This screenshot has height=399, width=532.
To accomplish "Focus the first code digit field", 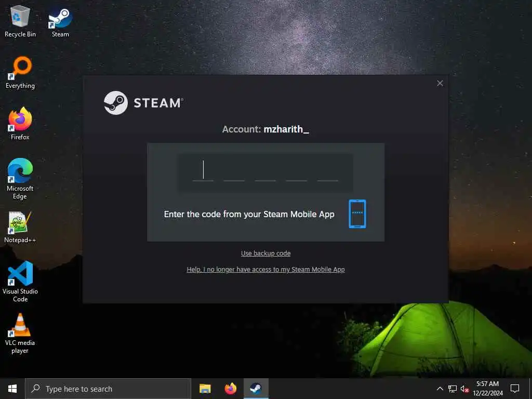I will click(x=203, y=170).
